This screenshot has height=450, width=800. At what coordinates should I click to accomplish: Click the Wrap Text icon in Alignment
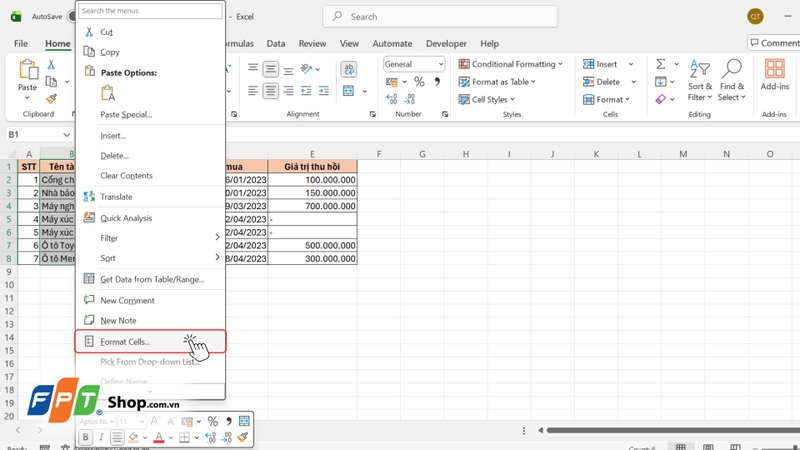tap(348, 69)
